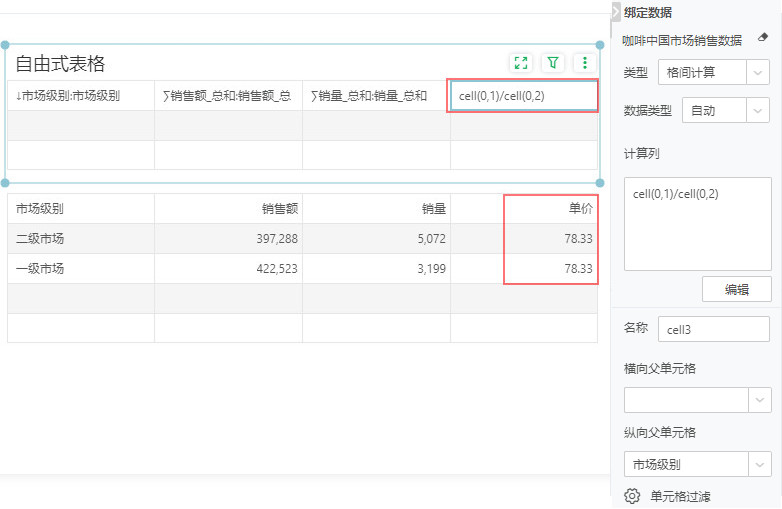Select the 销售额_总和 design cell

point(228,96)
